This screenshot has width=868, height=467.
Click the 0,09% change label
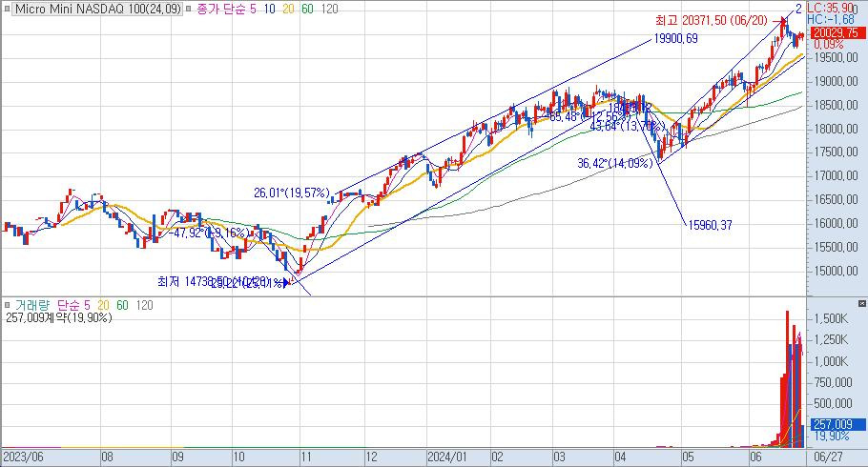pos(829,44)
